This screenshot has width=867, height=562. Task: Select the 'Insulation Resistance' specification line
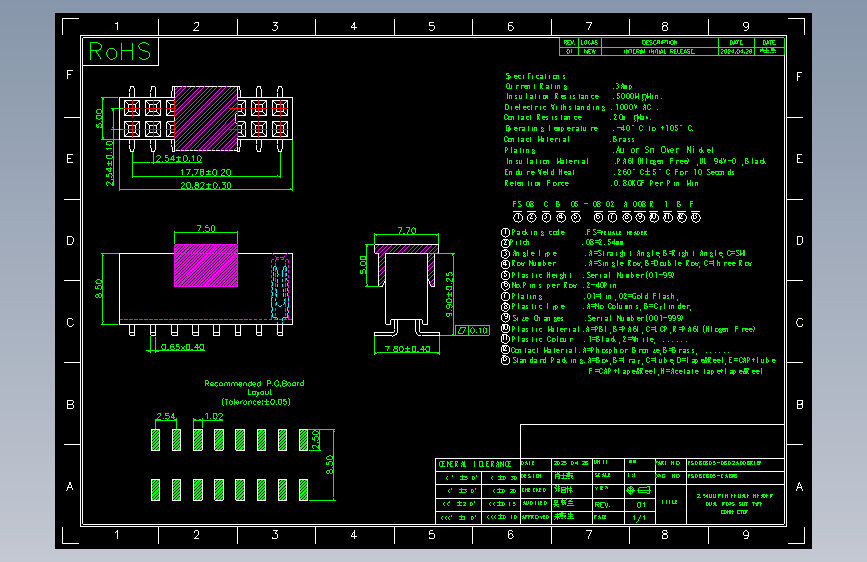(x=584, y=96)
